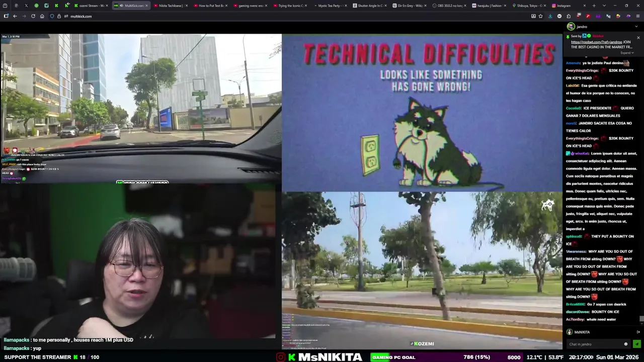Open the jandro chat selector dropdown chevron

pos(637,27)
